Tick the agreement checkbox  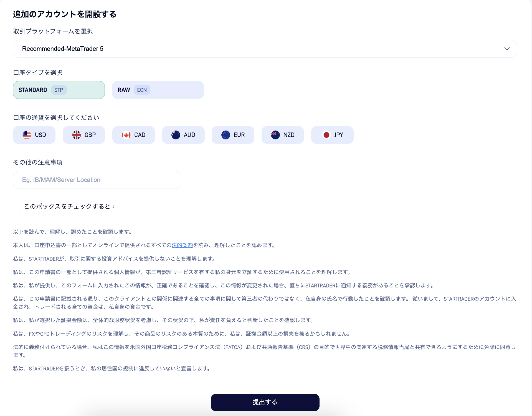[17, 207]
